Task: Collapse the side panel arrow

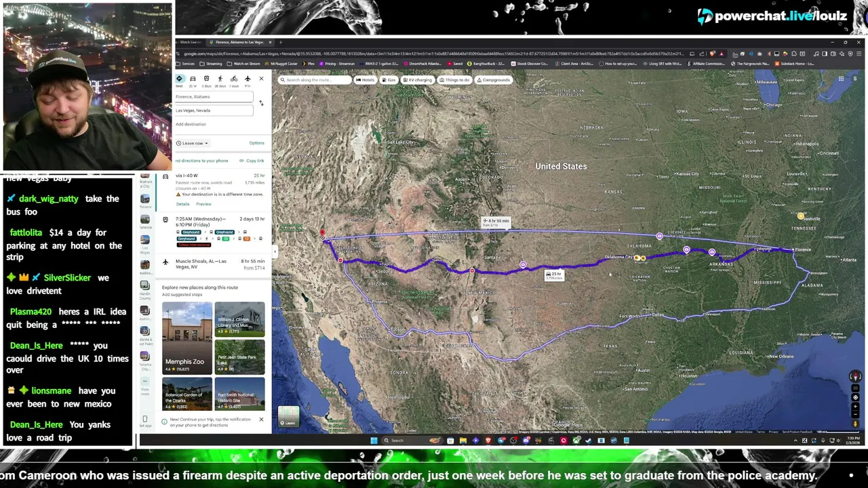Action: click(x=275, y=252)
